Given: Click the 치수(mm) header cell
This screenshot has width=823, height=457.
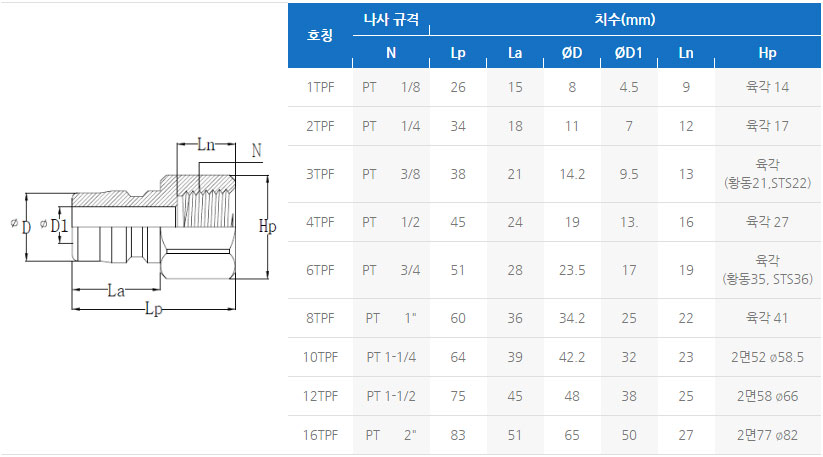Looking at the screenshot, I should tap(625, 19).
